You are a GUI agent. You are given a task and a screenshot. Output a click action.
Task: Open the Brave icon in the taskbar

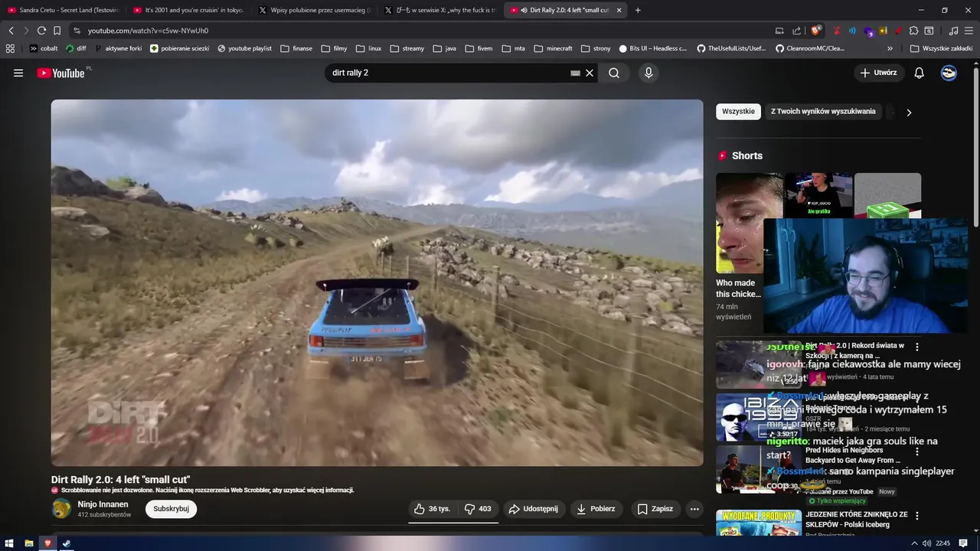(47, 543)
